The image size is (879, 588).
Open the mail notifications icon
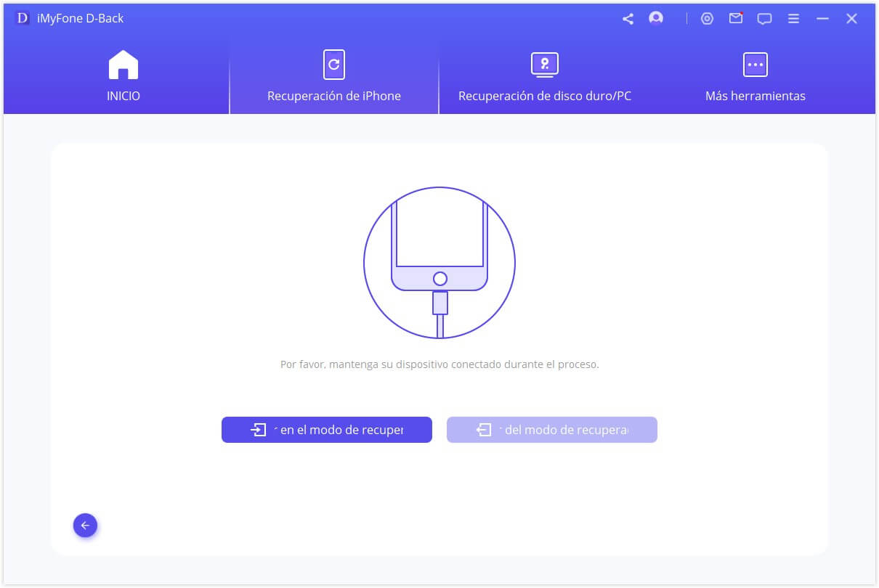(736, 19)
